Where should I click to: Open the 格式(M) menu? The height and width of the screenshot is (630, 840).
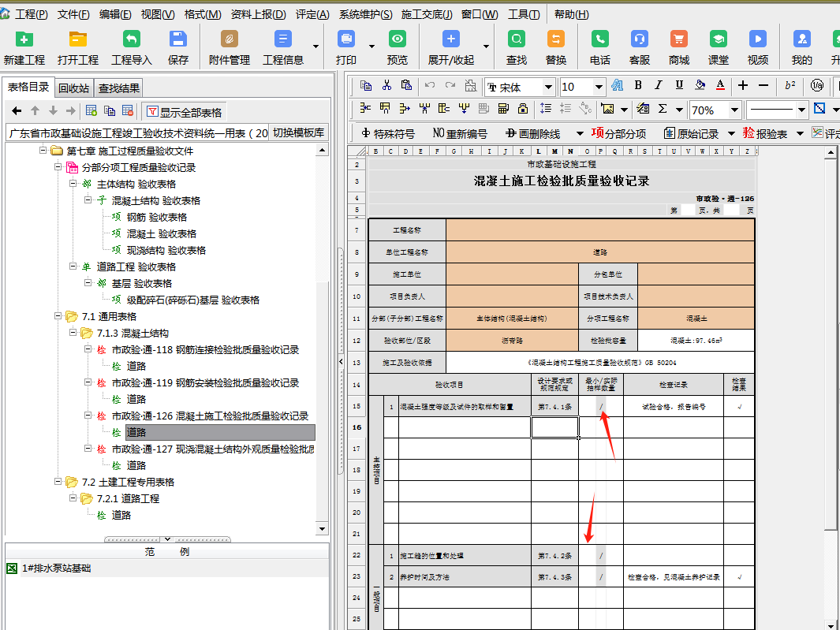click(203, 14)
